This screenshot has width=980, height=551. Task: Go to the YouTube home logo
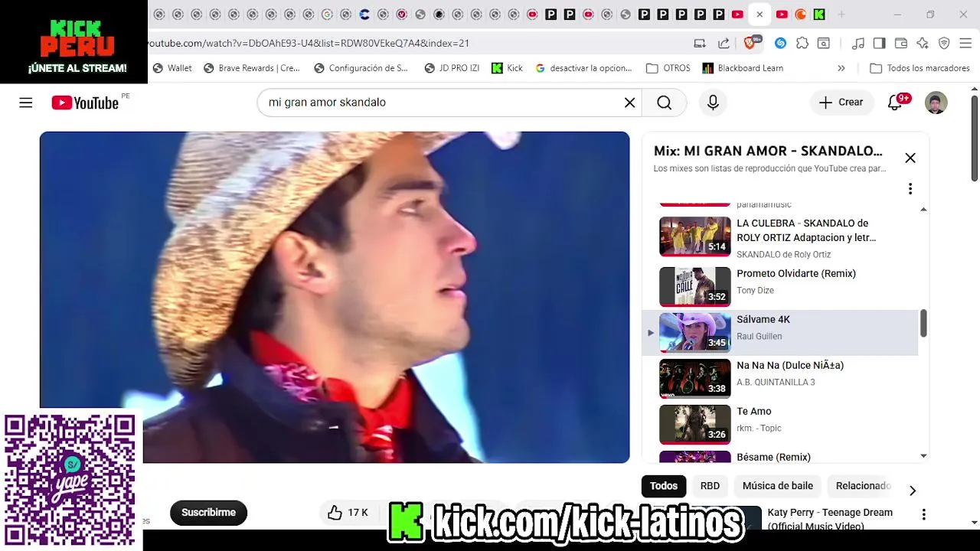(86, 103)
